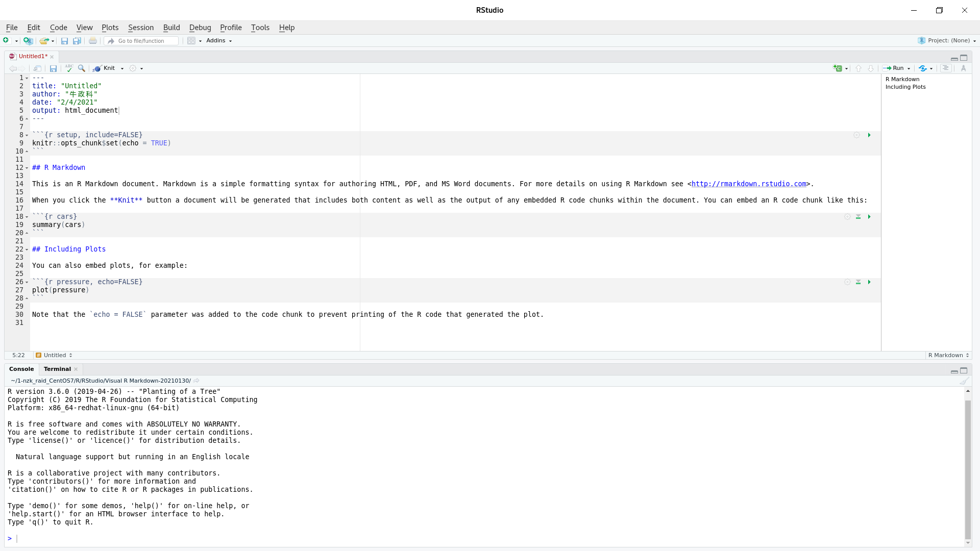The height and width of the screenshot is (551, 980).
Task: Toggle the document outline panel
Action: click(x=945, y=68)
